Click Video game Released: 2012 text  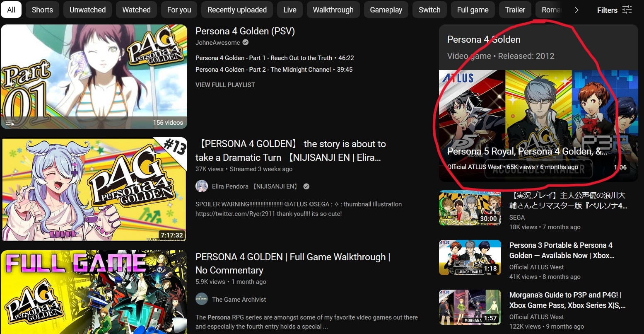[501, 56]
